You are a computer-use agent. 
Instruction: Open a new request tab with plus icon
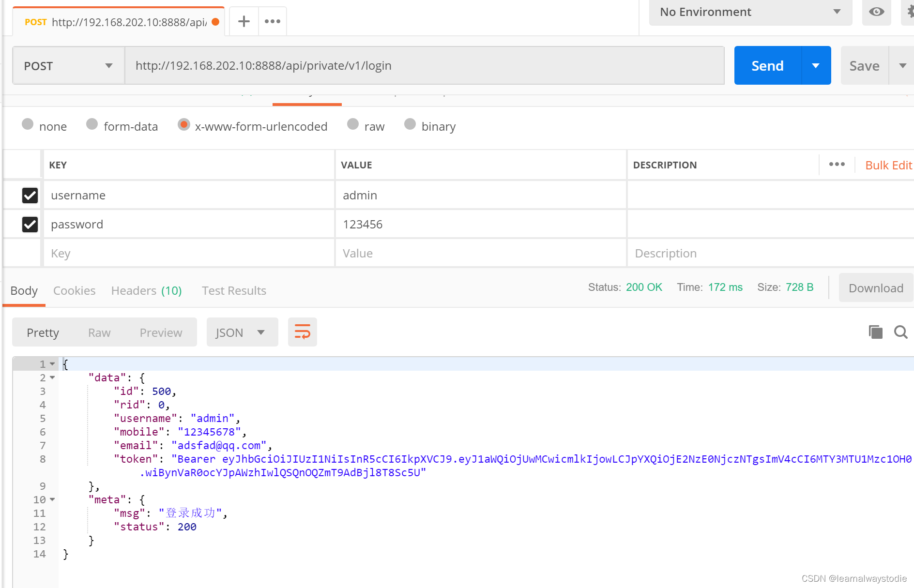pyautogui.click(x=244, y=21)
